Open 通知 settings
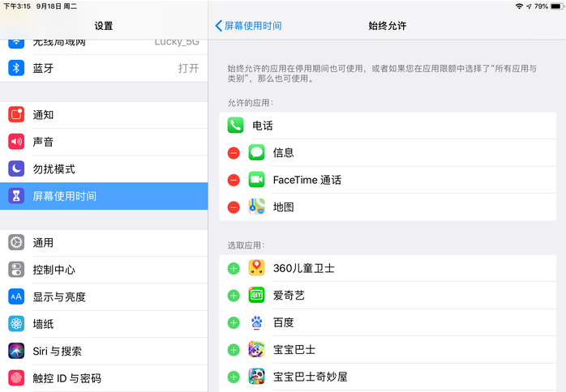The image size is (566, 392). pyautogui.click(x=103, y=115)
